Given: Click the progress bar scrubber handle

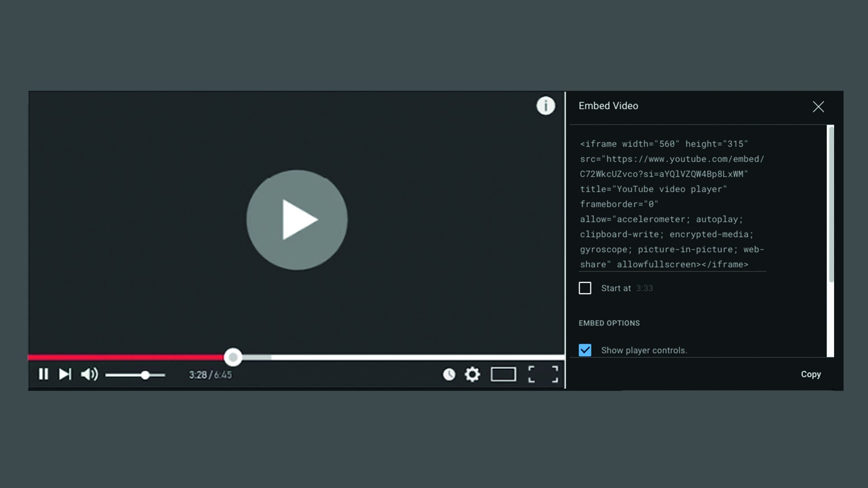Looking at the screenshot, I should click(x=233, y=357).
